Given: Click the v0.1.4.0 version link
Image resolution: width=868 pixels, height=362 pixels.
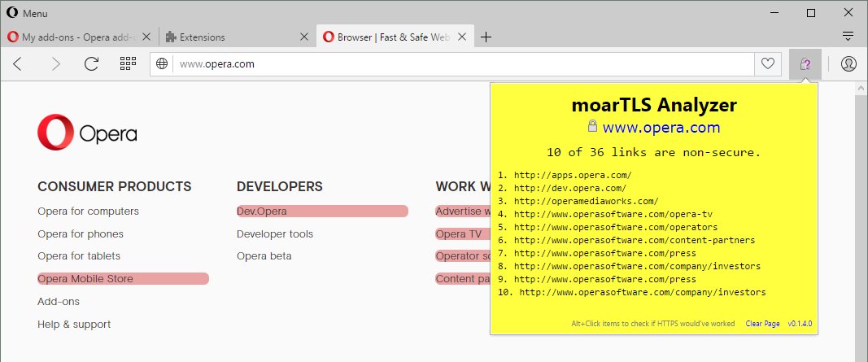Looking at the screenshot, I should pos(800,324).
